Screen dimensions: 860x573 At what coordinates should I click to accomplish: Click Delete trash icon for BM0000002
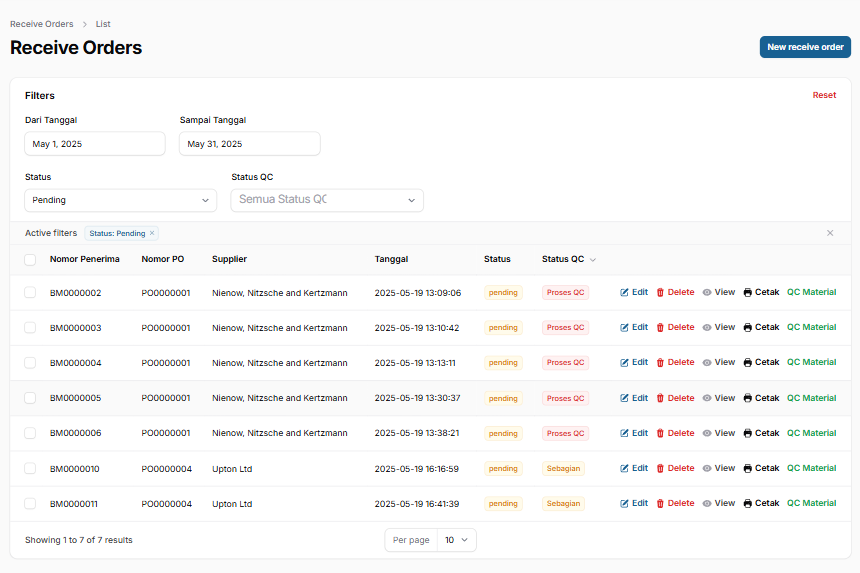coord(660,292)
